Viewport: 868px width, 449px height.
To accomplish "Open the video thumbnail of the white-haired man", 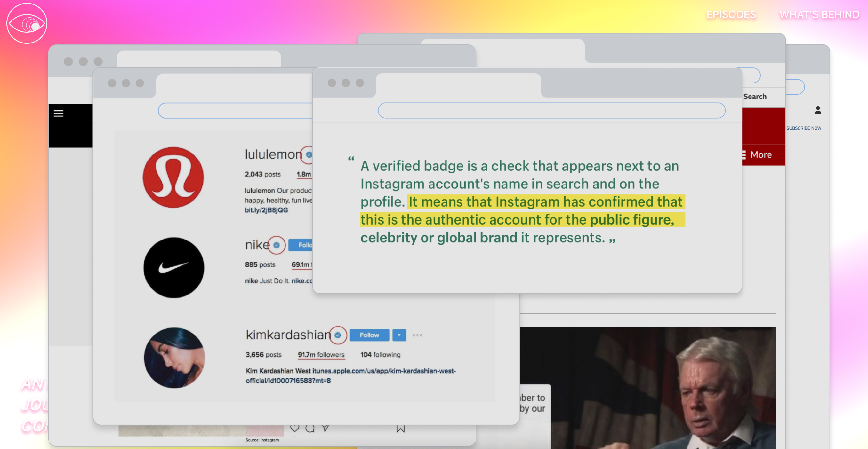I will pyautogui.click(x=648, y=388).
